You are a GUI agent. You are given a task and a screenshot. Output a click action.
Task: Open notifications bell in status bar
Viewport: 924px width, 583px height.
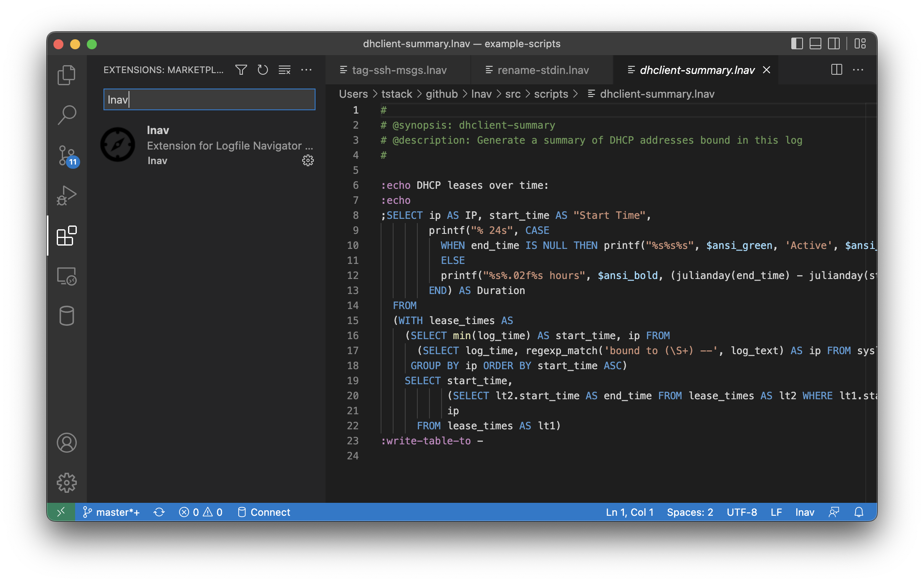[858, 512]
